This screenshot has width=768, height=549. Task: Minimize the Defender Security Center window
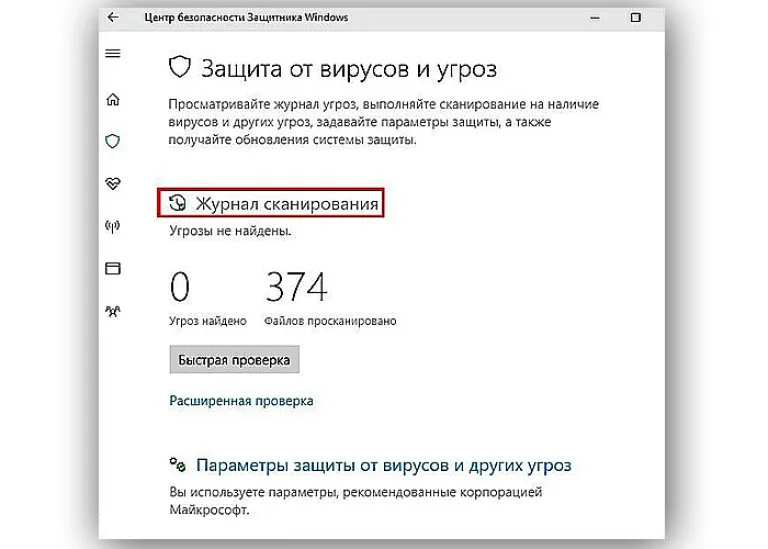(595, 18)
